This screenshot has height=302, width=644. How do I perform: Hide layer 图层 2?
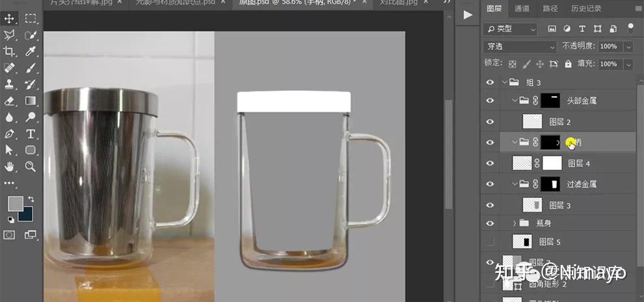(490, 122)
